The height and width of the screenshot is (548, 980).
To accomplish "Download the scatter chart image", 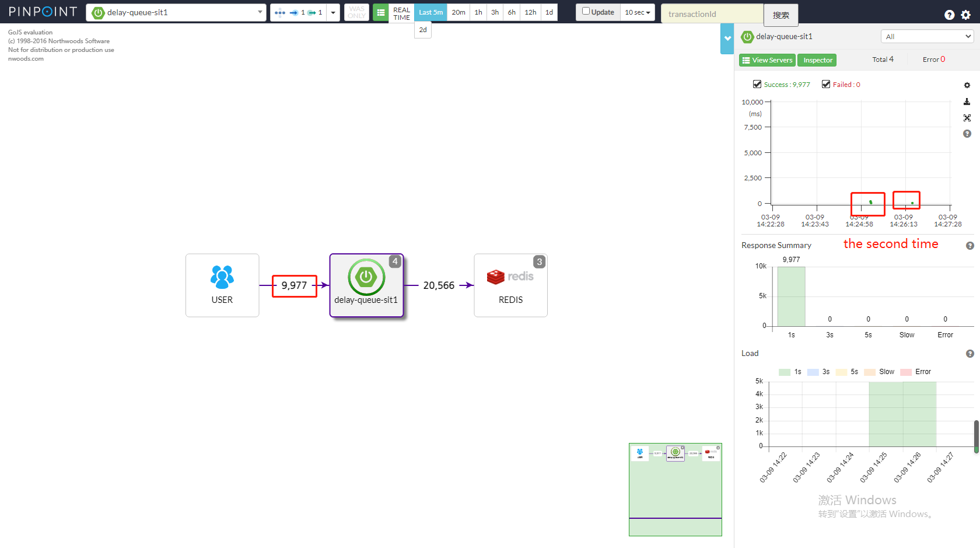I will [967, 102].
